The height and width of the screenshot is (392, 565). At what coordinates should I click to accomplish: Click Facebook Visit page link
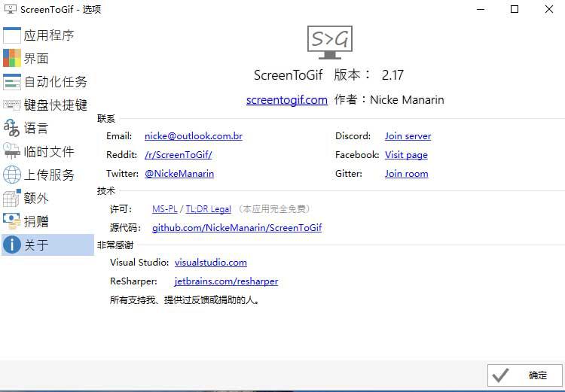tap(406, 155)
